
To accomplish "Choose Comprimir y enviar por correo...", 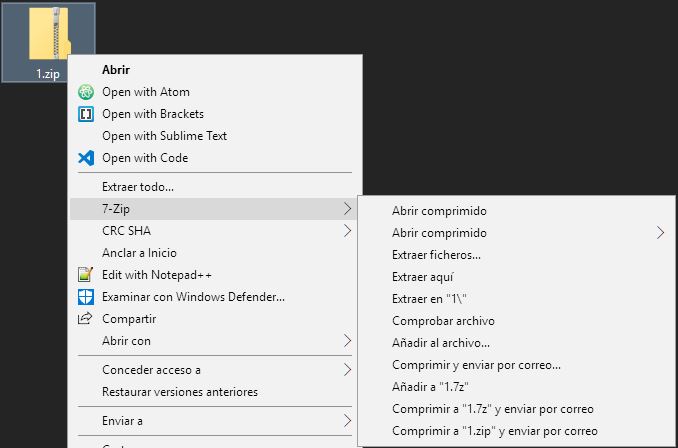I will pyautogui.click(x=516, y=365).
